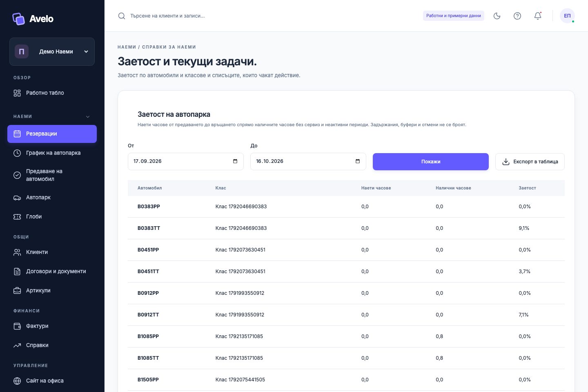Click the От date input 17.09.2026
The image size is (588, 392).
(186, 161)
